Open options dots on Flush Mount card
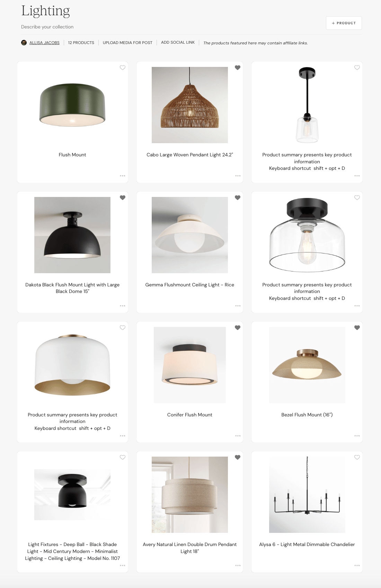Screen dimensions: 381x588 [123, 176]
